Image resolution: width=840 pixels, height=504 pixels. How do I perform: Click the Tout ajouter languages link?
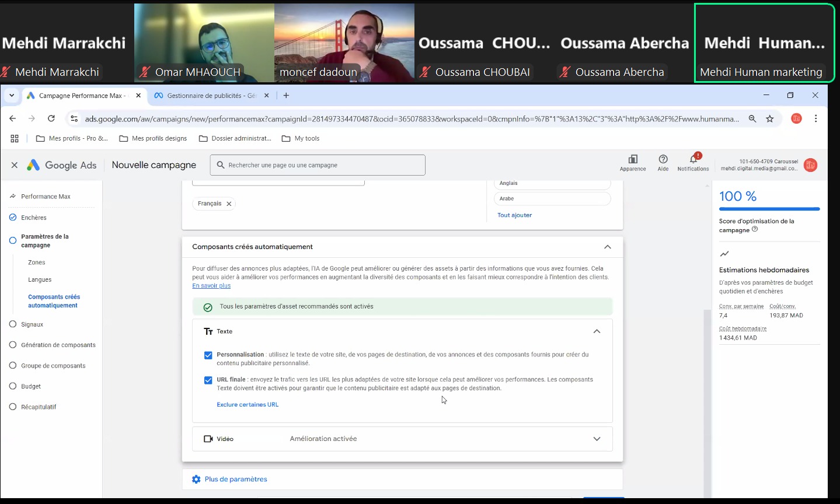(x=514, y=215)
